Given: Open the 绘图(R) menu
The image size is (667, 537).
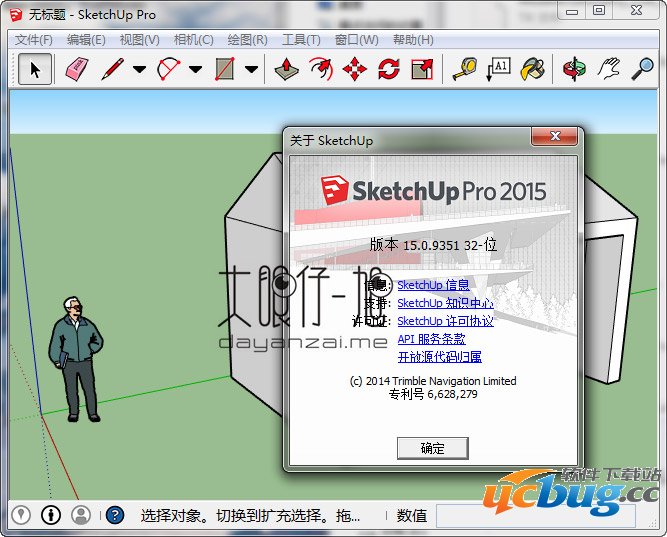Looking at the screenshot, I should [x=248, y=40].
